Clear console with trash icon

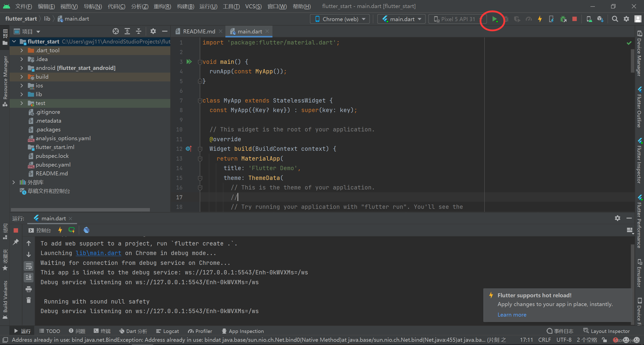tap(29, 300)
